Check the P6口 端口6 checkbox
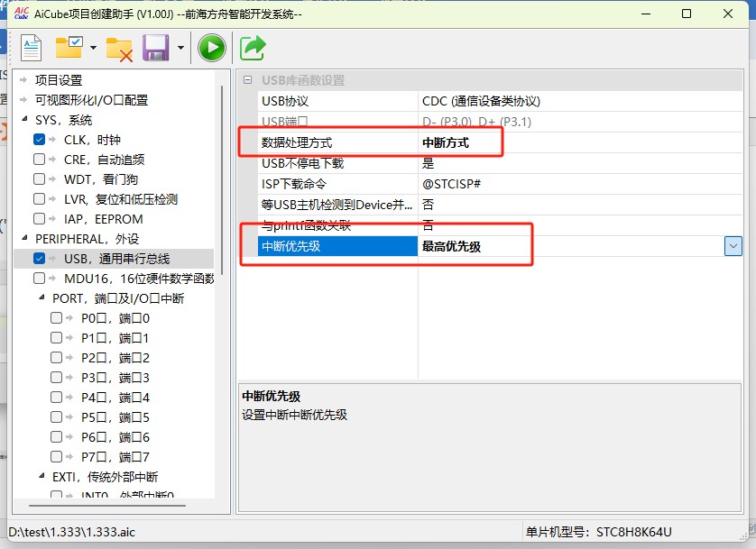The width and height of the screenshot is (756, 549). point(57,437)
